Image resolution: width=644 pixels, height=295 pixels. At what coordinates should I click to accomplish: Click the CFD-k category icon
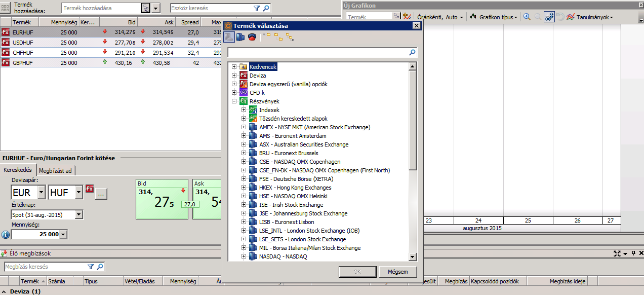pos(244,93)
